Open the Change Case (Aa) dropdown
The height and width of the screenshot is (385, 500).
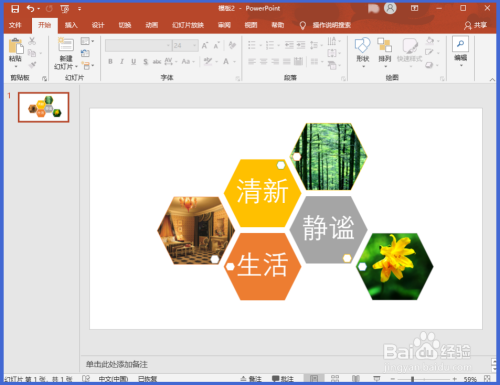point(188,61)
